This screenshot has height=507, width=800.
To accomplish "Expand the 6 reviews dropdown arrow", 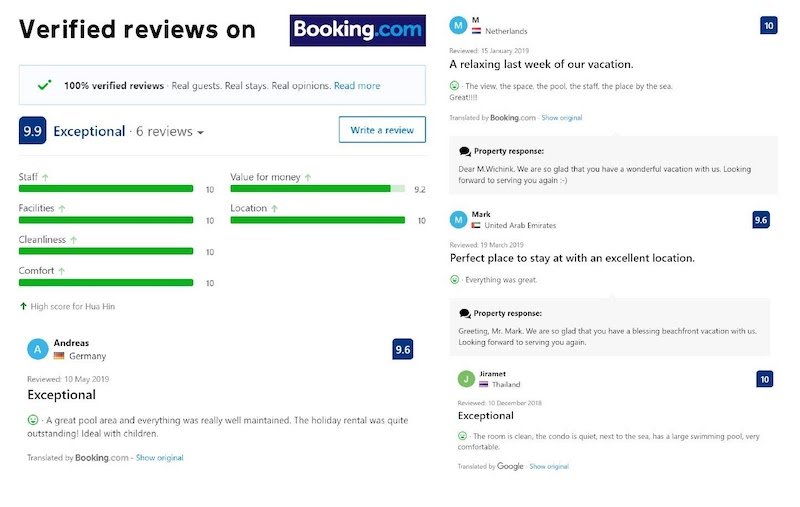I will pyautogui.click(x=201, y=133).
